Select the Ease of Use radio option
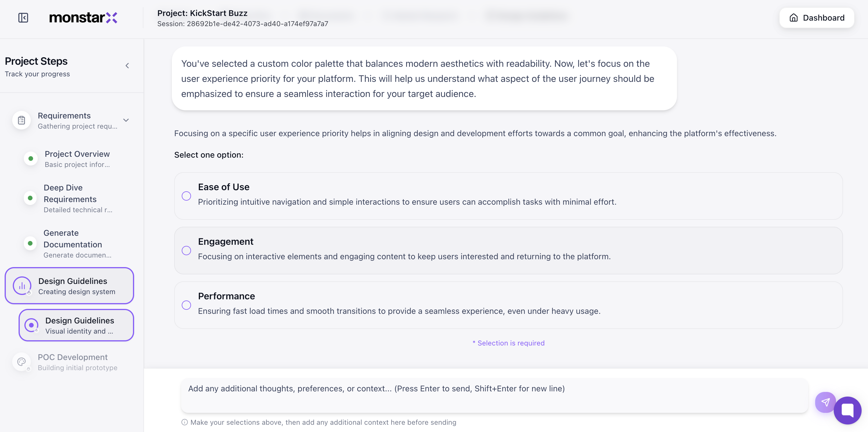 [186, 196]
